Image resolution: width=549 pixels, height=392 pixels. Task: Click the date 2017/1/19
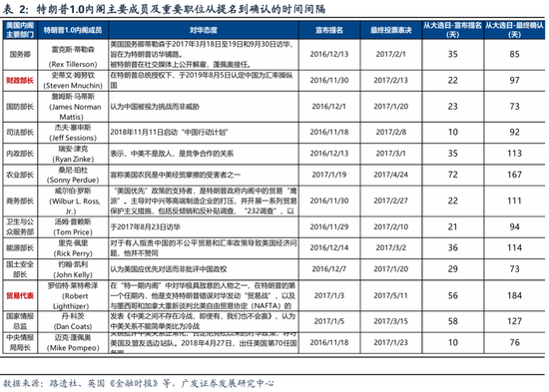pos(329,175)
